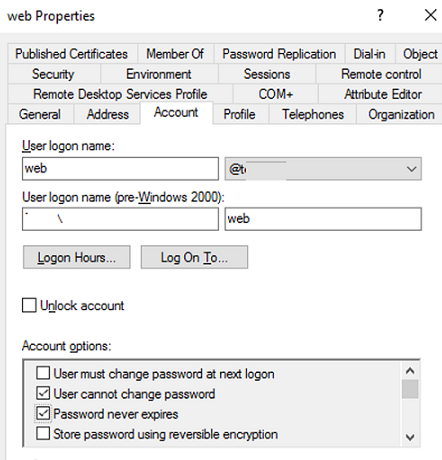Viewport: 442px width, 460px height.
Task: Enable User must change password at next logon
Action: (x=43, y=373)
